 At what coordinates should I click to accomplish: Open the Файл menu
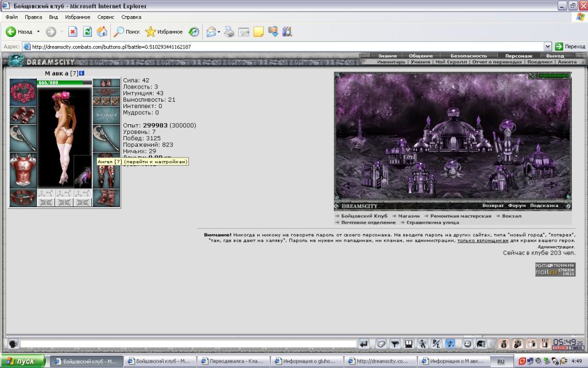[x=11, y=17]
